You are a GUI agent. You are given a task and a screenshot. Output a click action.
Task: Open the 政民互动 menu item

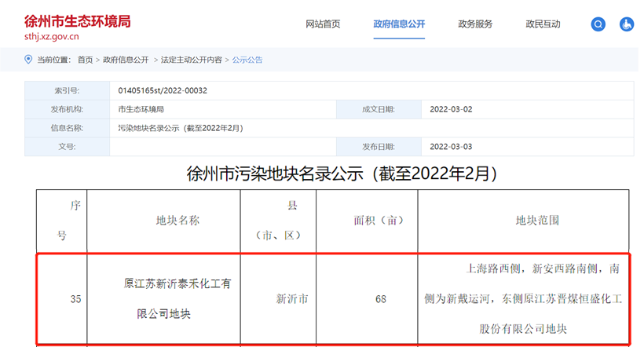543,24
